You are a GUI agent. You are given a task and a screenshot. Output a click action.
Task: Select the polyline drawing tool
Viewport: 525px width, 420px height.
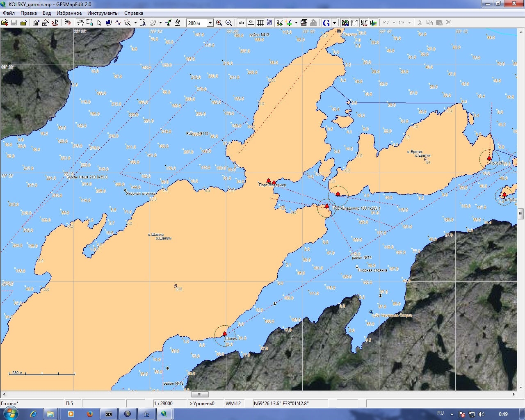tap(118, 23)
